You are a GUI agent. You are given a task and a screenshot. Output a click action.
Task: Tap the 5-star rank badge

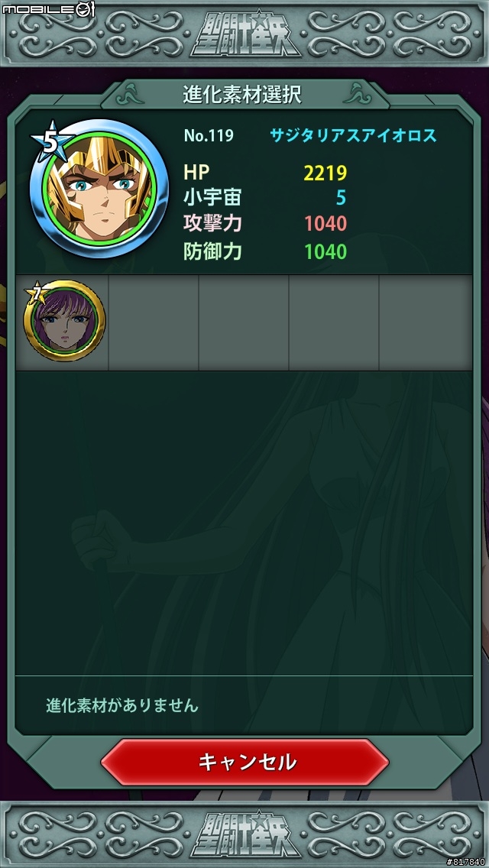click(x=51, y=141)
